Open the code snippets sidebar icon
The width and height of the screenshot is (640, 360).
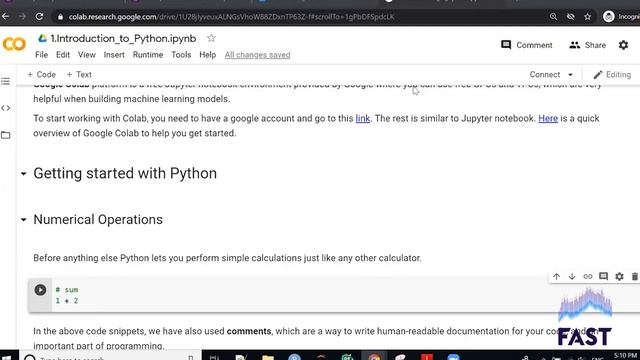6,108
